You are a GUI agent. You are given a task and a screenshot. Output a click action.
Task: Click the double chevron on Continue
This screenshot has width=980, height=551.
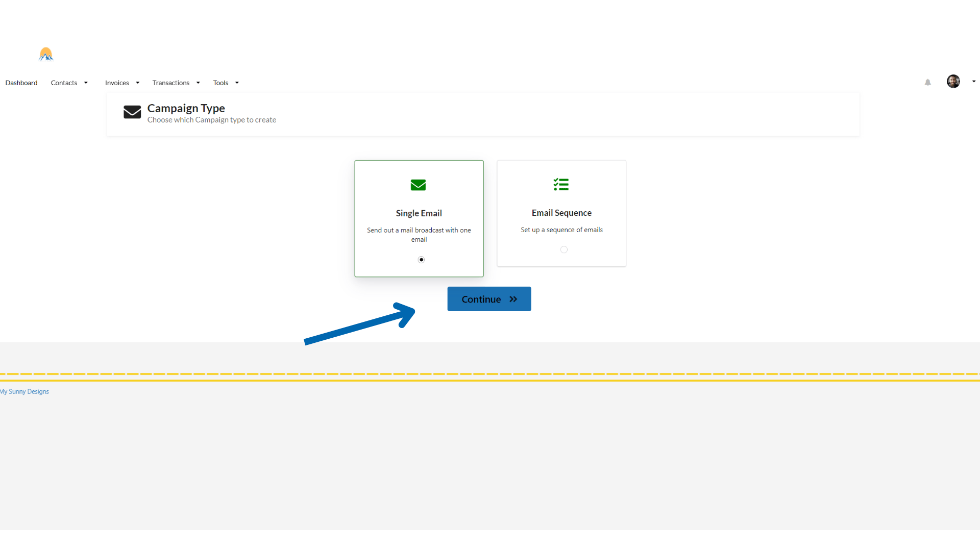[x=513, y=299]
